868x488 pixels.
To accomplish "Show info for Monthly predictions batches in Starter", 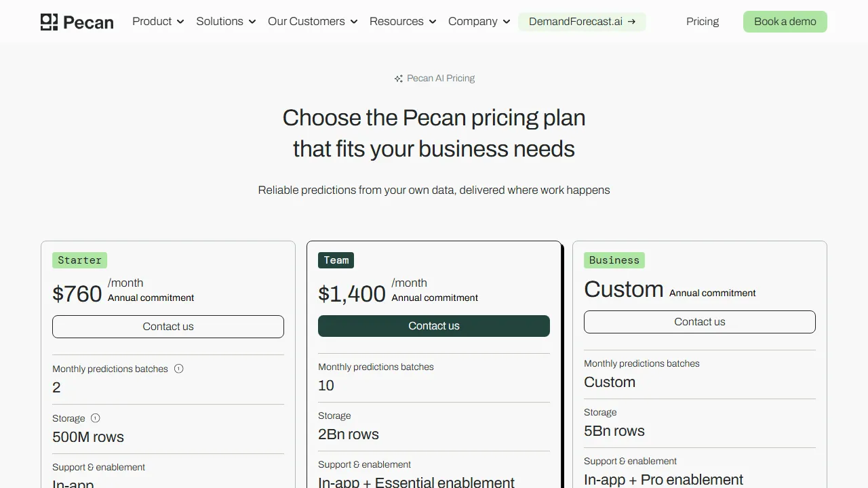I will tap(179, 369).
